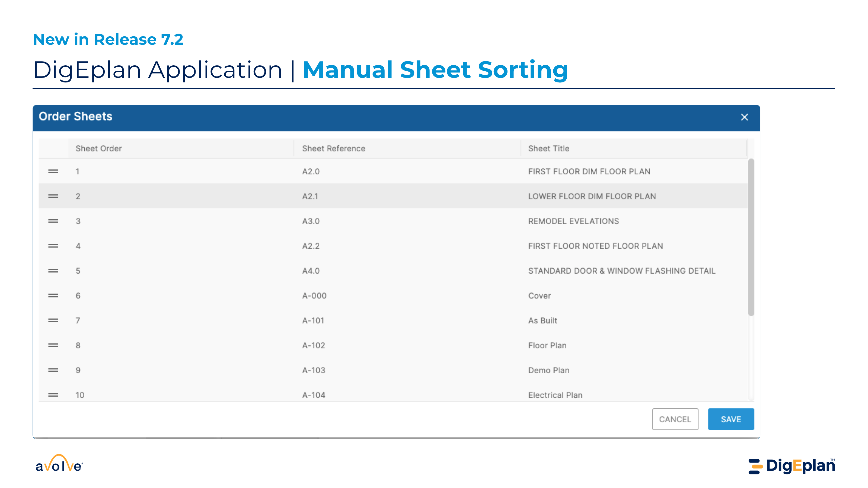The image size is (868, 488).
Task: Select the A4.0 sheet reference cell
Action: 311,271
